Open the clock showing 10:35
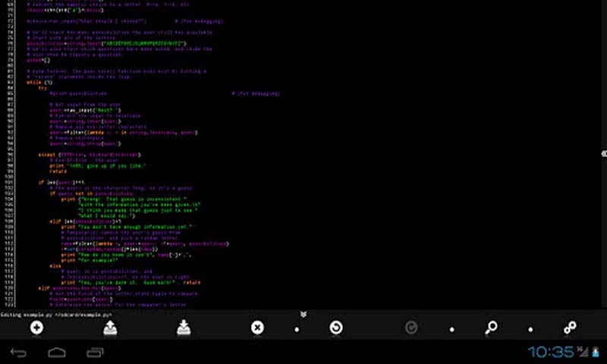607x364 pixels. point(551,352)
